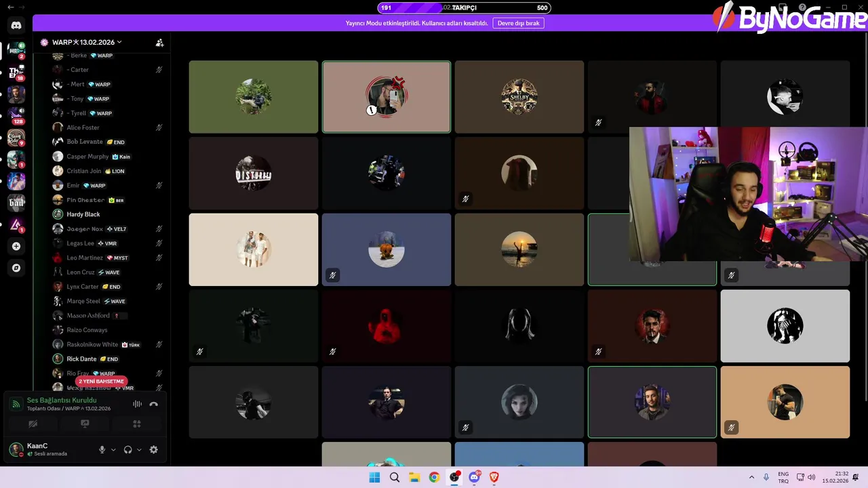This screenshot has height=488, width=868.
Task: Focus the olive green video tile
Action: coord(254,97)
